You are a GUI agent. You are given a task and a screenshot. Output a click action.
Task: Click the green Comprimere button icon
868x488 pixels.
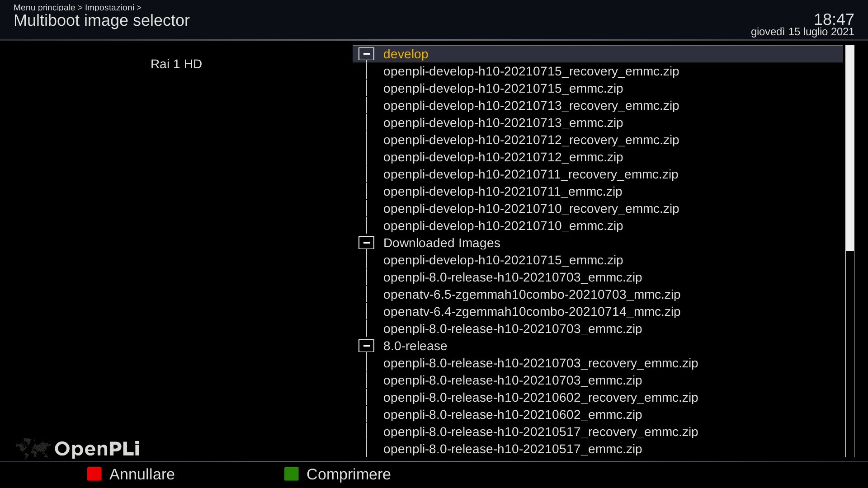292,474
